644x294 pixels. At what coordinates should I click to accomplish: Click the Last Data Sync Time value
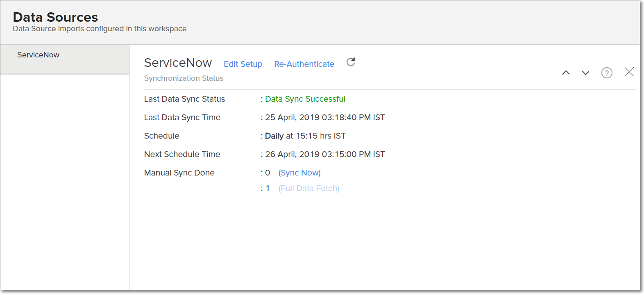325,117
